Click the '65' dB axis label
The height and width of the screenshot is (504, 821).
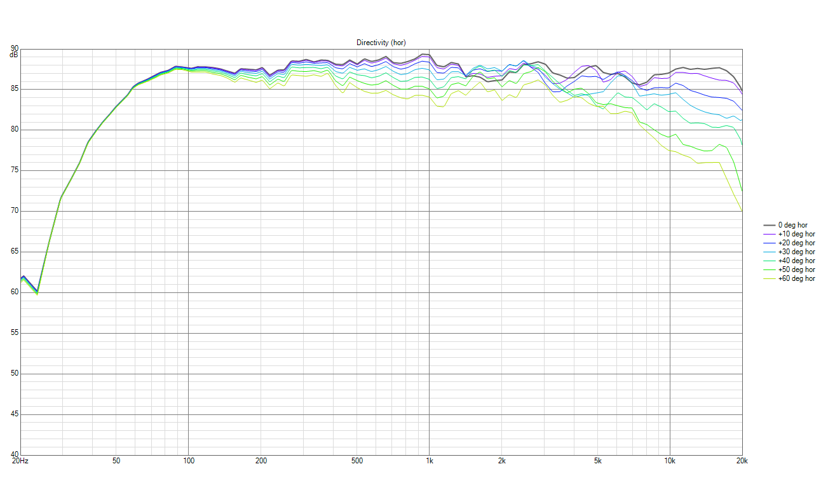point(15,252)
